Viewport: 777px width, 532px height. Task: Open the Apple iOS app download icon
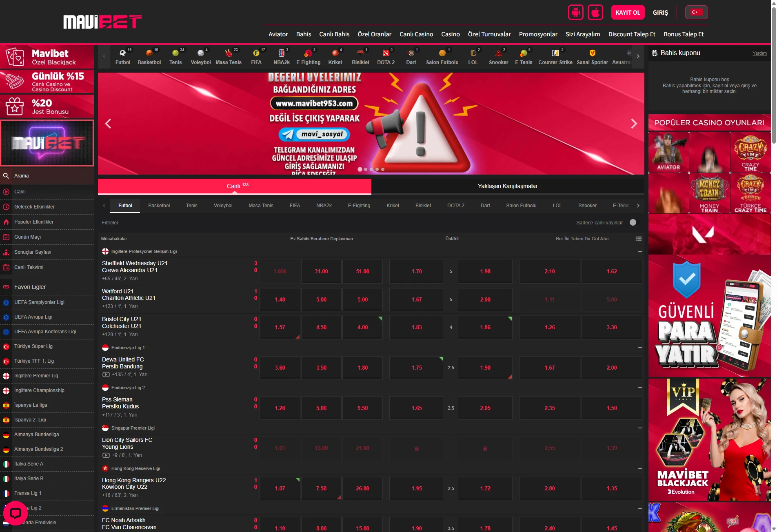(595, 12)
